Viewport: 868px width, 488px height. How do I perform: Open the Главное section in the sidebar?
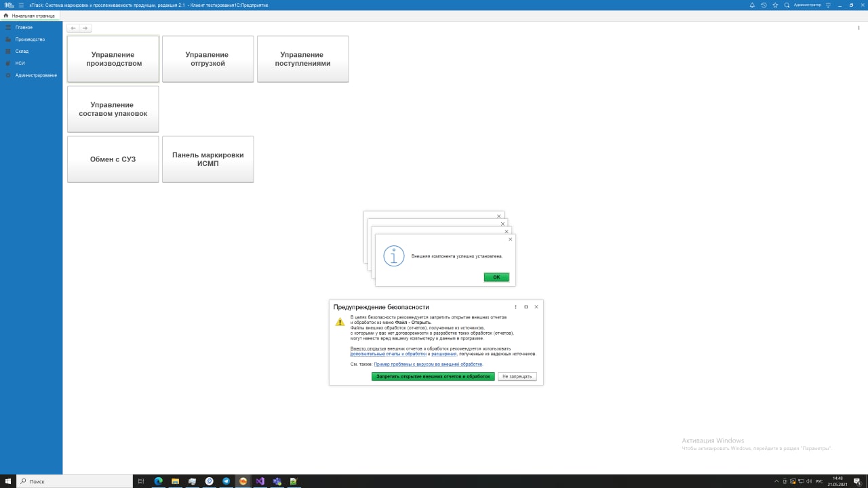[x=24, y=28]
